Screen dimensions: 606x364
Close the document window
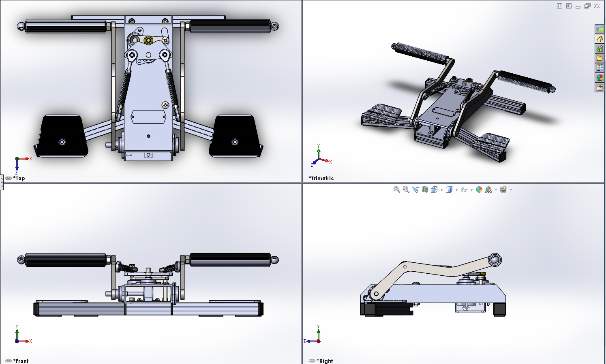(x=597, y=6)
